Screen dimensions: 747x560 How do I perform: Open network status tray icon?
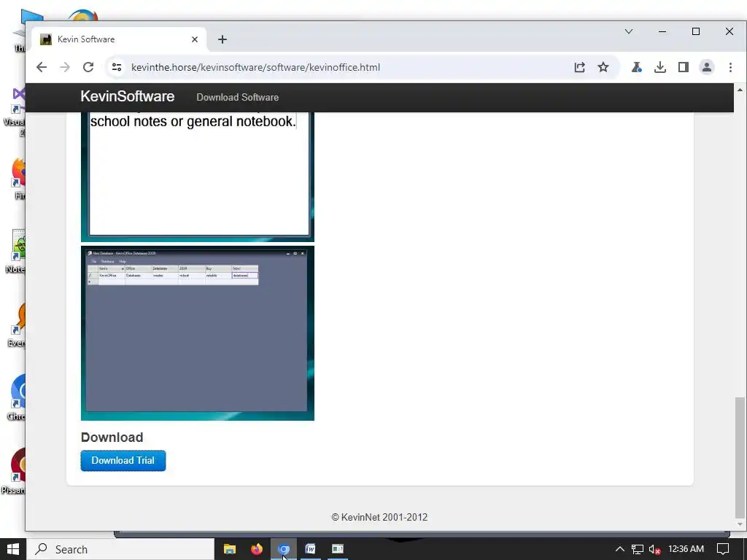tap(638, 549)
